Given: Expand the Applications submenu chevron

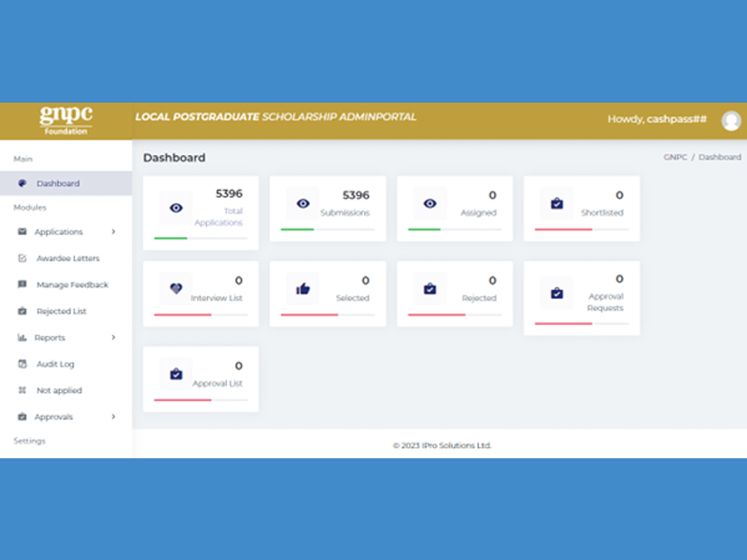Looking at the screenshot, I should click(113, 231).
